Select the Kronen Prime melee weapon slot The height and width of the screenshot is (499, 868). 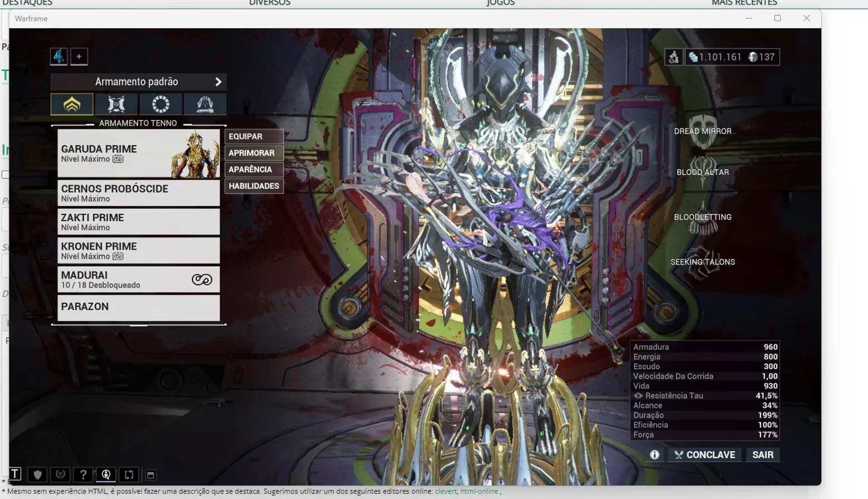139,251
